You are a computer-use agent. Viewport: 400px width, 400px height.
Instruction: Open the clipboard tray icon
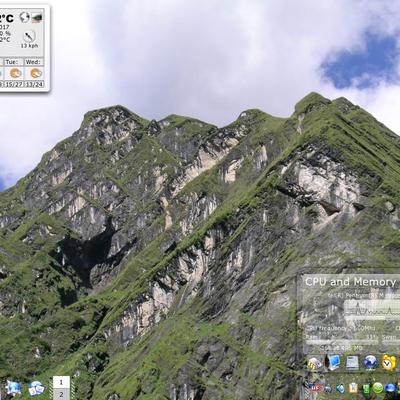pyautogui.click(x=353, y=388)
